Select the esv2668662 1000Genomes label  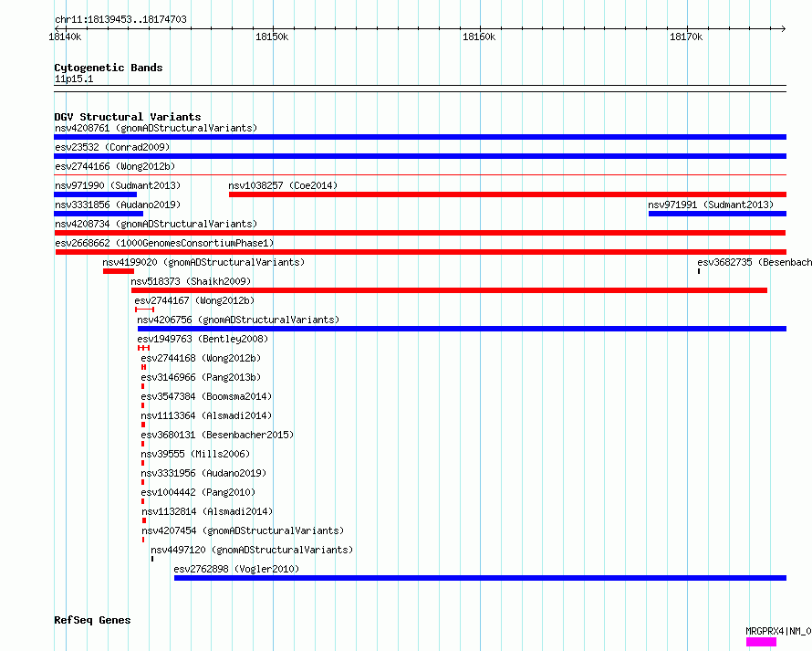(164, 243)
